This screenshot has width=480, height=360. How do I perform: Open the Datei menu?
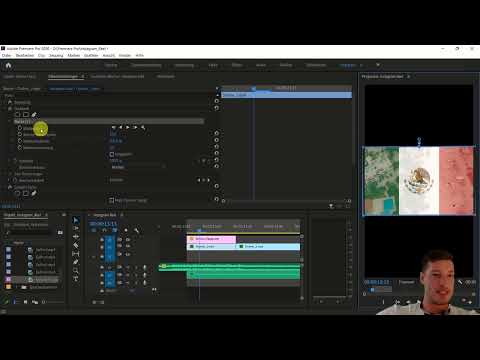pos(6,55)
